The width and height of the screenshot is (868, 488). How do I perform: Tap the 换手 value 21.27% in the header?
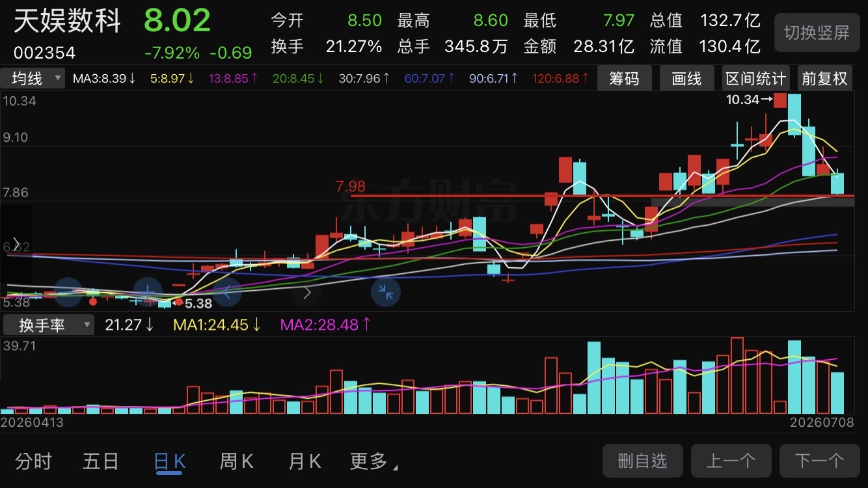(x=354, y=46)
